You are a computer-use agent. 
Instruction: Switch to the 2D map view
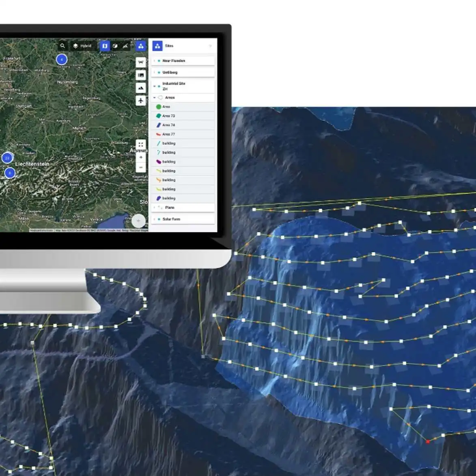click(105, 46)
